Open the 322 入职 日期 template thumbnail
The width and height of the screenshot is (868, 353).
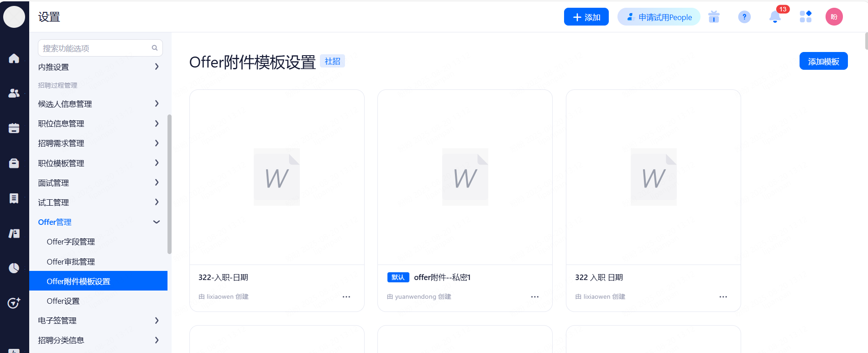click(x=653, y=177)
